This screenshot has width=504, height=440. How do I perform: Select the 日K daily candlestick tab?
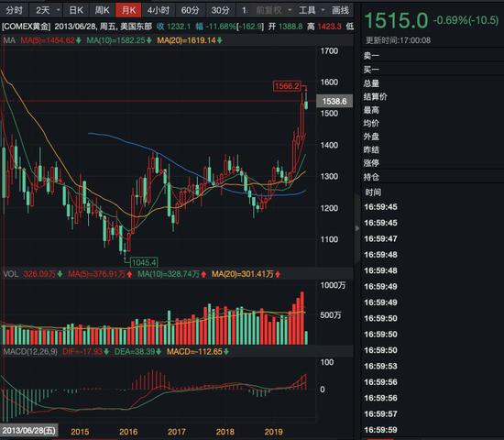coord(76,11)
